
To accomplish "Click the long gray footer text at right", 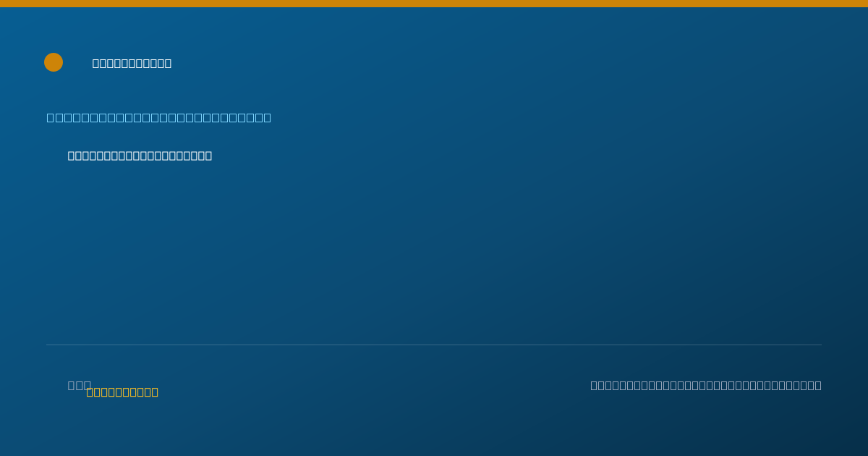I will [706, 385].
